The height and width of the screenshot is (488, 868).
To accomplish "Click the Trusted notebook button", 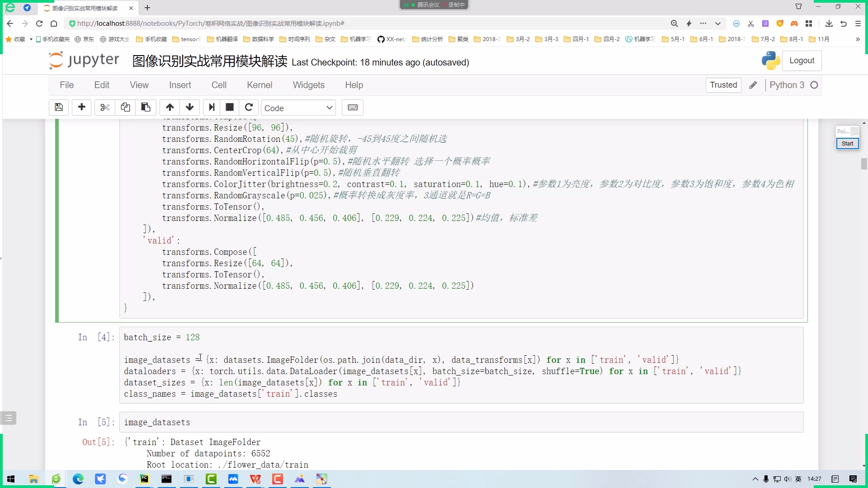I will tap(723, 85).
